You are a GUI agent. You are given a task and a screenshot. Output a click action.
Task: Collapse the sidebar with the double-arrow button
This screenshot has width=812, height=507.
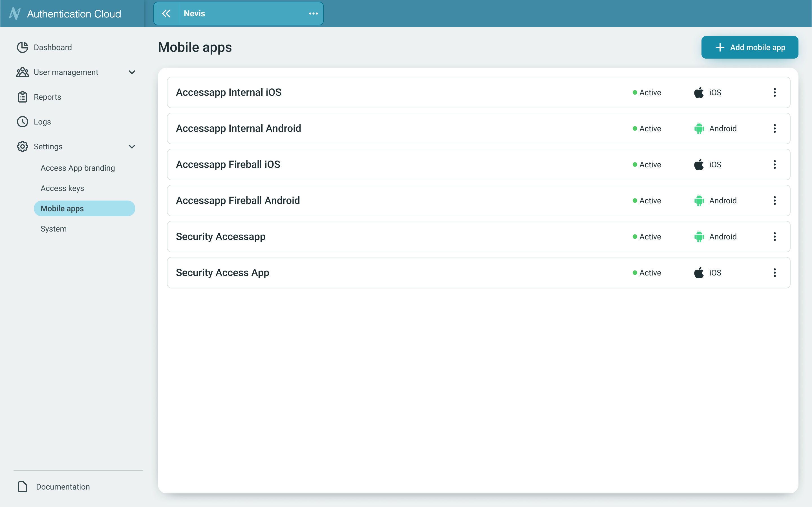point(166,14)
